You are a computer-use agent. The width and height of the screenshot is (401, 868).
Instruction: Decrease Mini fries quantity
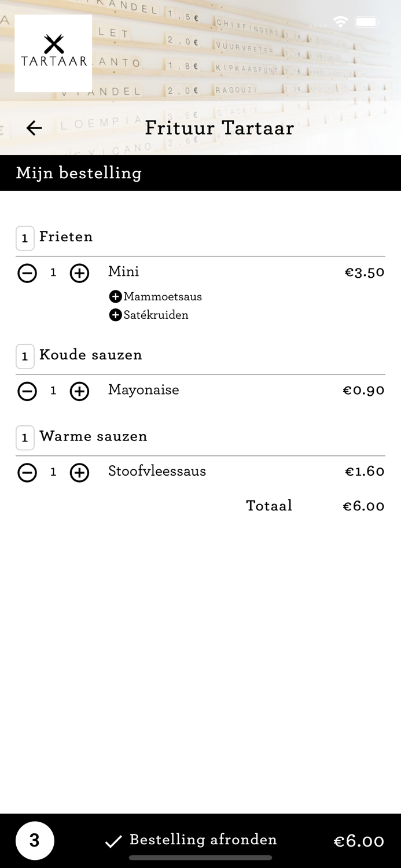27,273
